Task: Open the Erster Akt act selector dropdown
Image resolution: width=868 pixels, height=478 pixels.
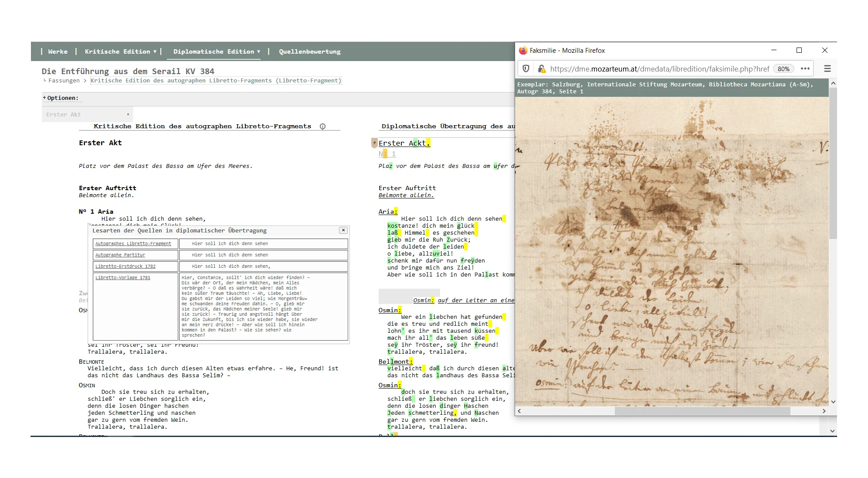Action: coord(88,114)
